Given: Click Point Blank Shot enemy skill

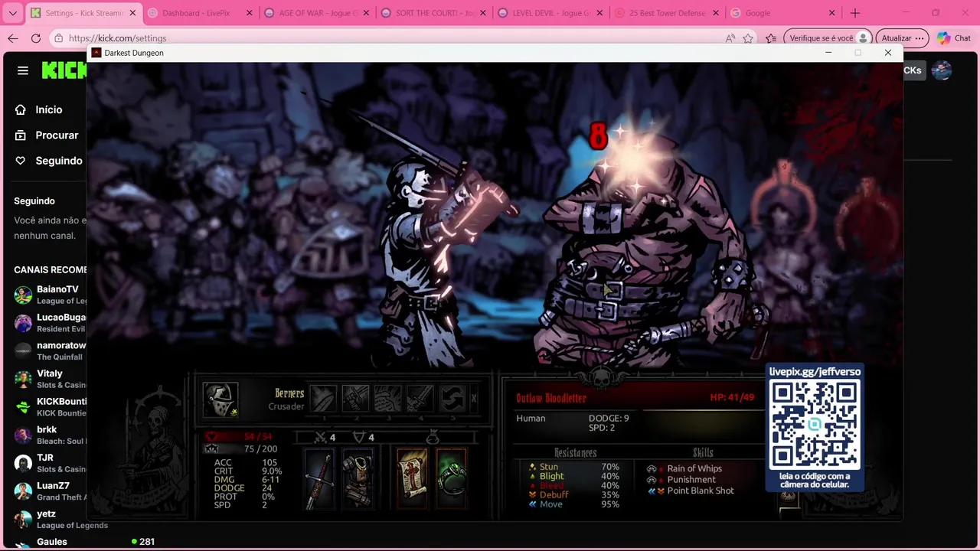Looking at the screenshot, I should coord(691,491).
